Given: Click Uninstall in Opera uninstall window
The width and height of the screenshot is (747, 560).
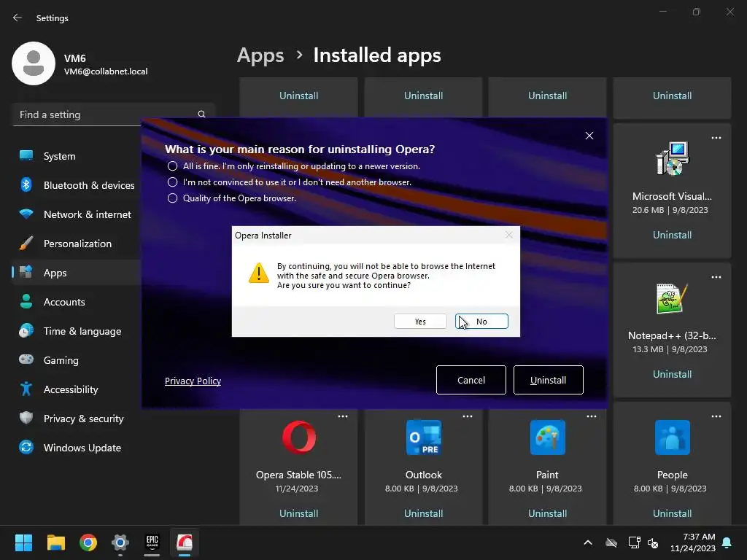Looking at the screenshot, I should tap(549, 380).
